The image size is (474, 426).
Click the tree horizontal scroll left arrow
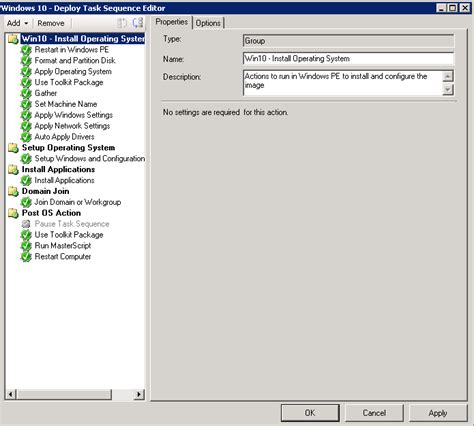pyautogui.click(x=11, y=395)
